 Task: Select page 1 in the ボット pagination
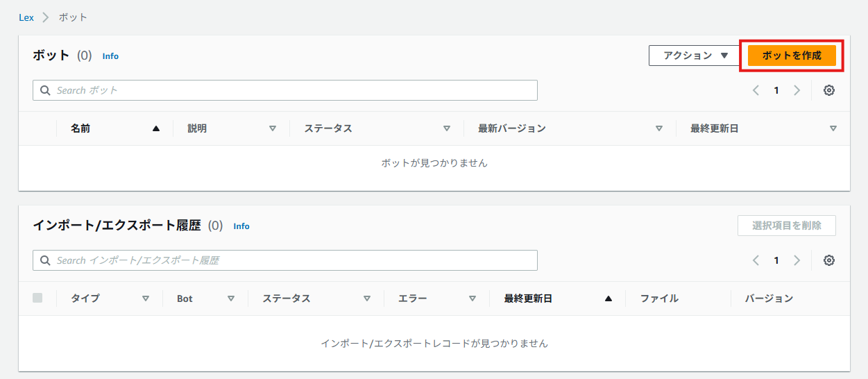pos(776,90)
